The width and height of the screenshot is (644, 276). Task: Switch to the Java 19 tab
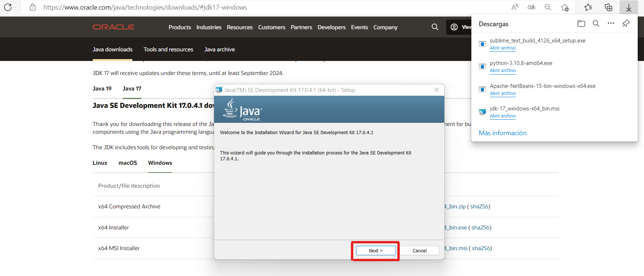(x=102, y=89)
